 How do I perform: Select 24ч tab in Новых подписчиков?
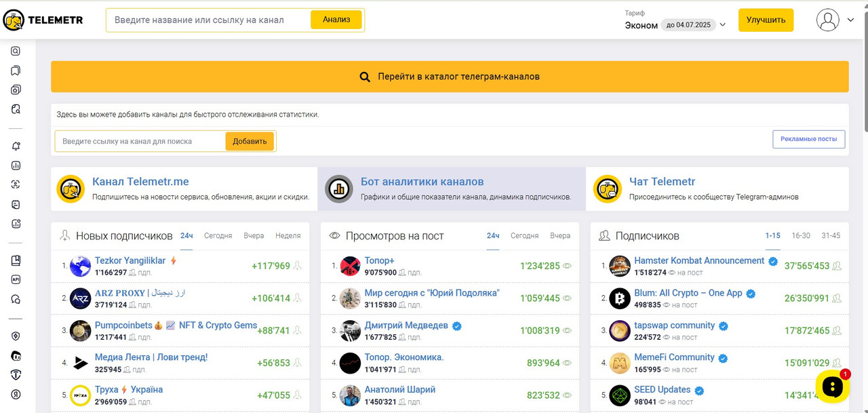(186, 235)
